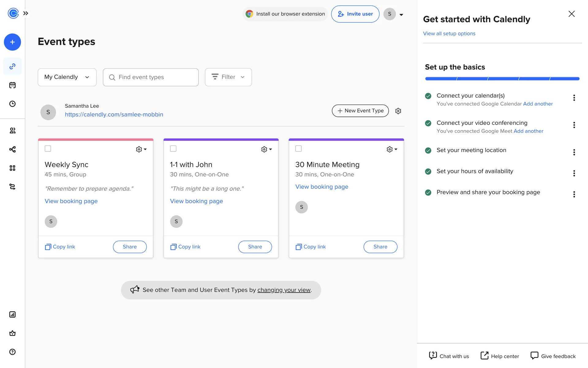Click the blue plus create button
The width and height of the screenshot is (588, 368).
(12, 42)
